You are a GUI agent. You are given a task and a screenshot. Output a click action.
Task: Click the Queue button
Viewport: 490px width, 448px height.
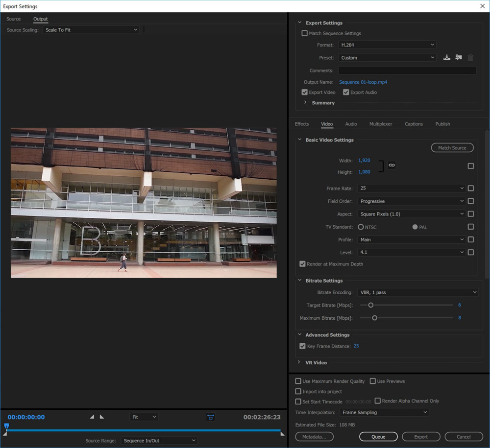pos(378,436)
